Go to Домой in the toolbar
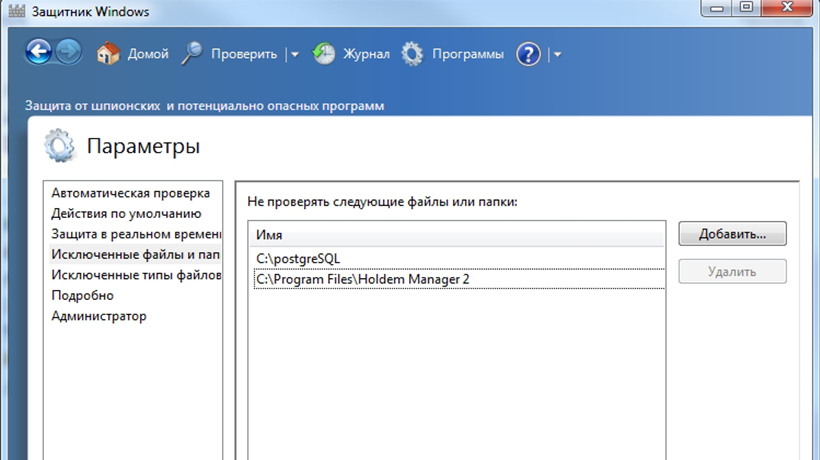Viewport: 820px width, 460px height. point(148,54)
